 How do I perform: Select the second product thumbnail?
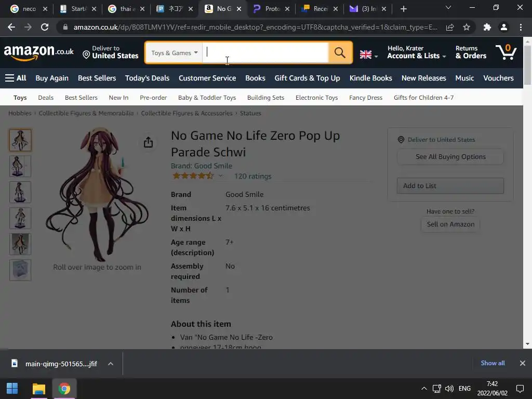click(20, 166)
